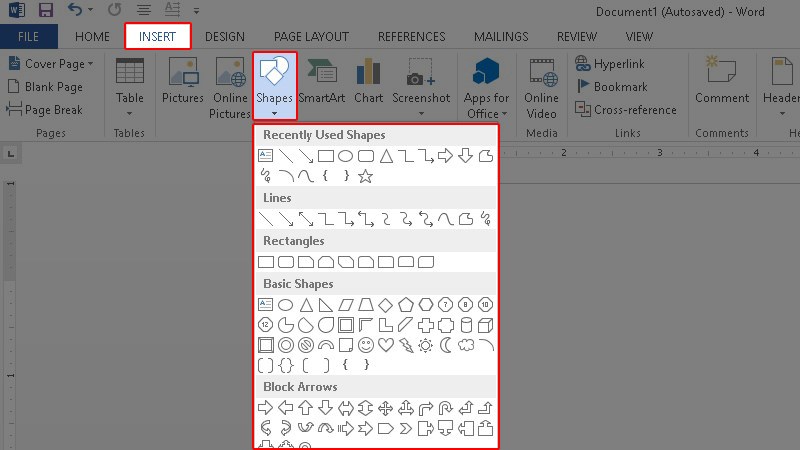
Task: Open the REFERENCES ribbon tab
Action: coord(411,37)
